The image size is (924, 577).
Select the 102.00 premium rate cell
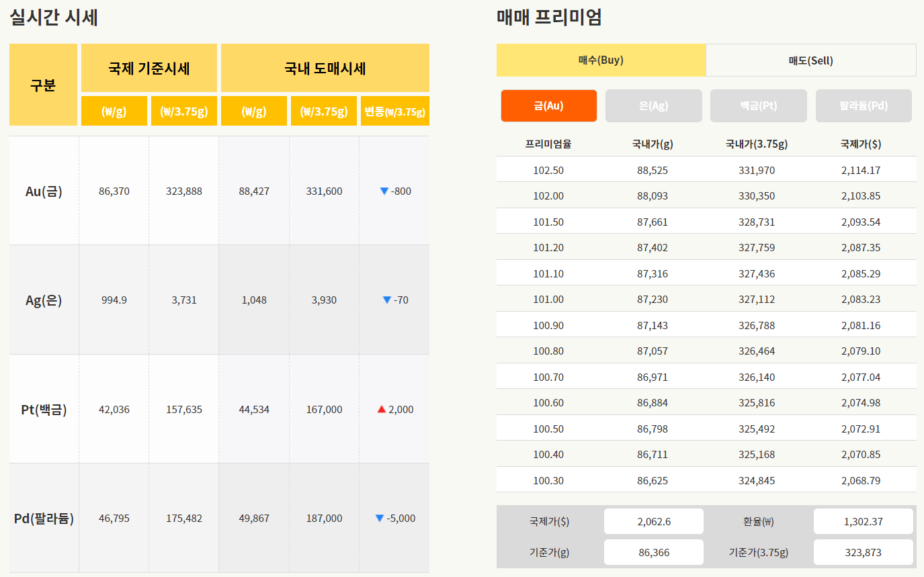(x=548, y=196)
